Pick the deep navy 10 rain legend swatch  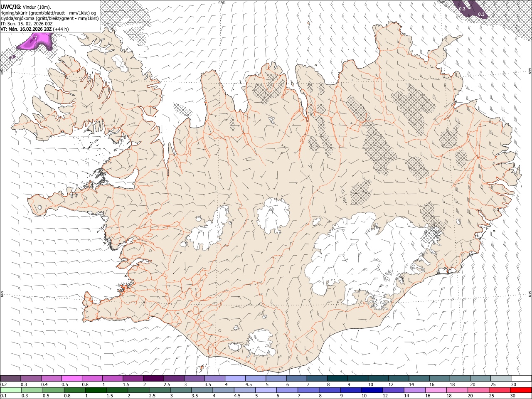coord(372,390)
